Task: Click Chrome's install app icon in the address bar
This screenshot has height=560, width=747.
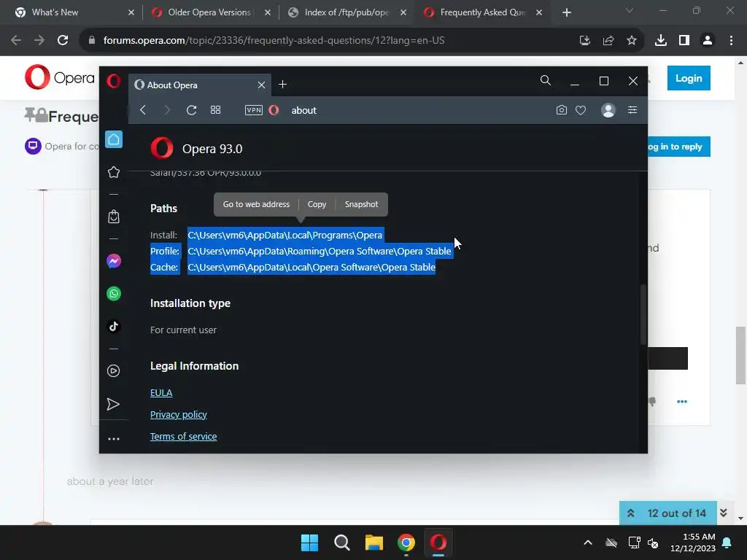Action: pos(585,41)
